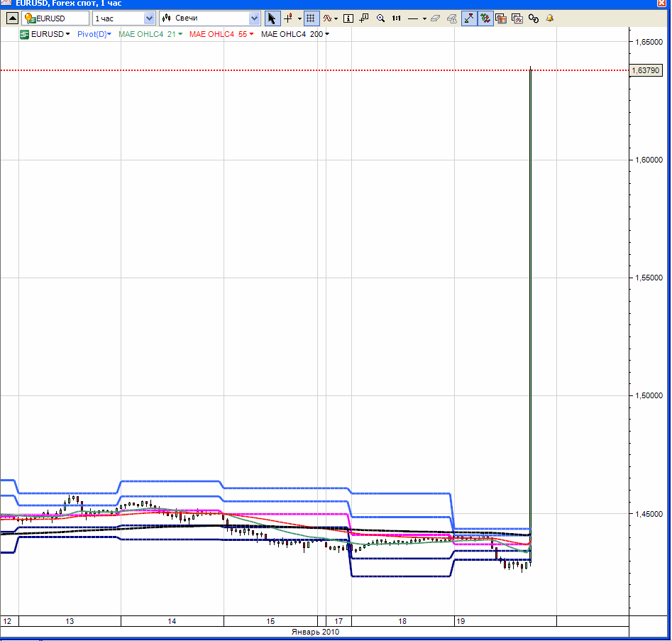
Task: Open the crosshair tool options arrow
Action: click(299, 18)
